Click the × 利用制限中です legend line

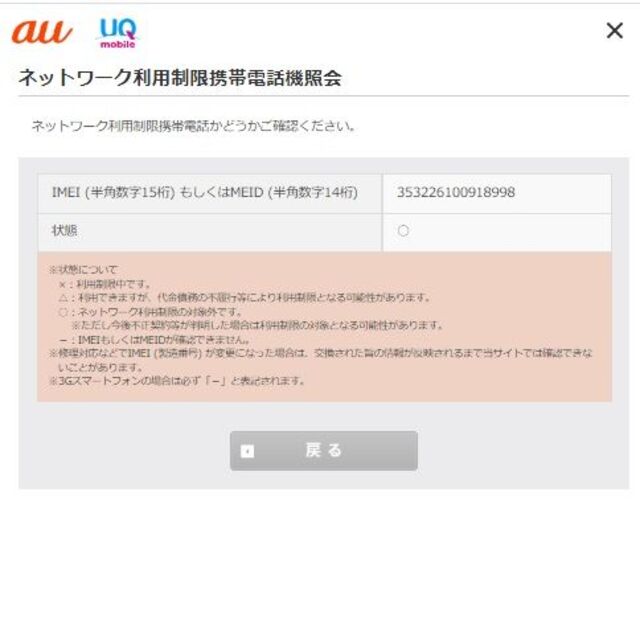point(105,284)
